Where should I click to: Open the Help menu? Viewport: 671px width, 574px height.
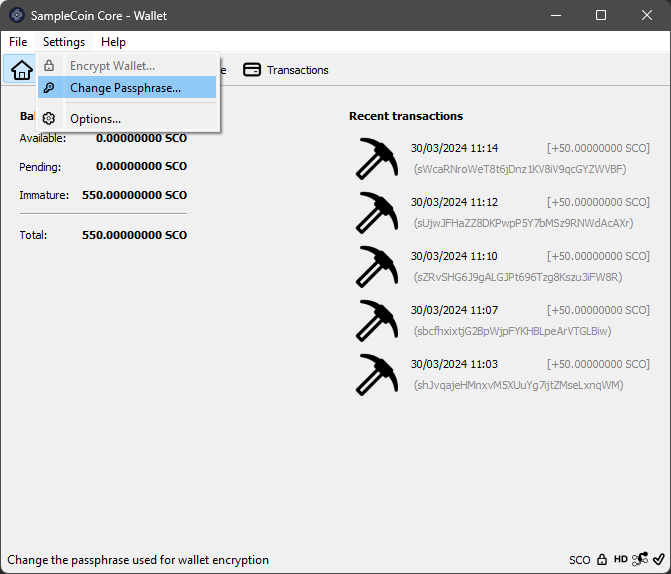(113, 42)
